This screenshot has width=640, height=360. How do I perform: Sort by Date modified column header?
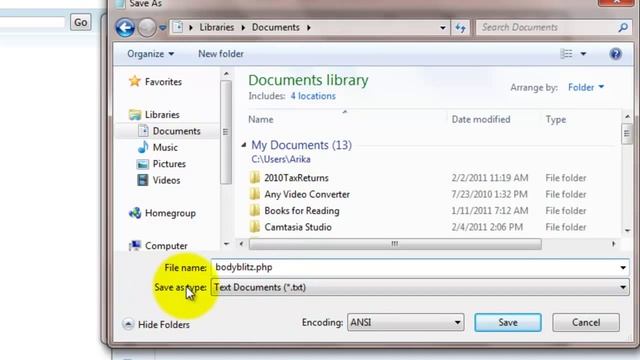481,120
